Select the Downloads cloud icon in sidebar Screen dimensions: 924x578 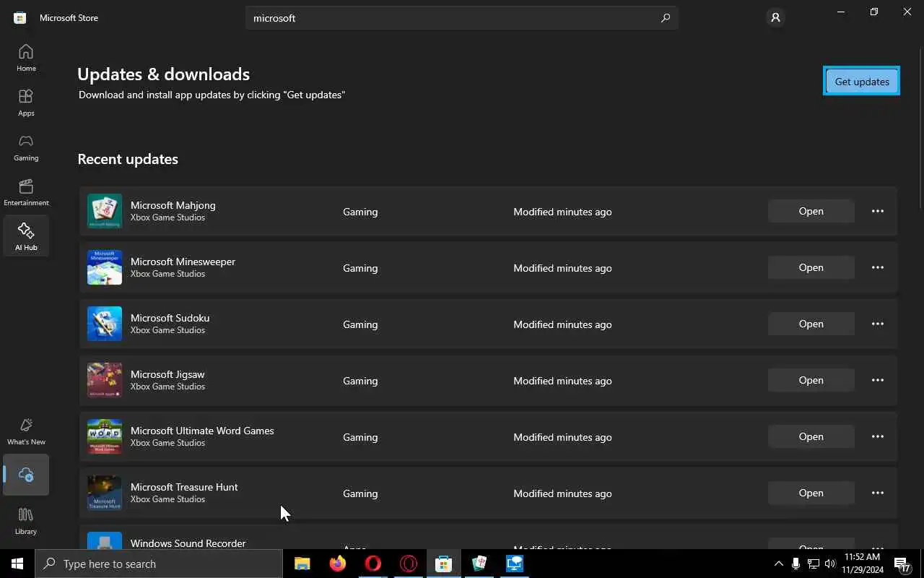(26, 475)
